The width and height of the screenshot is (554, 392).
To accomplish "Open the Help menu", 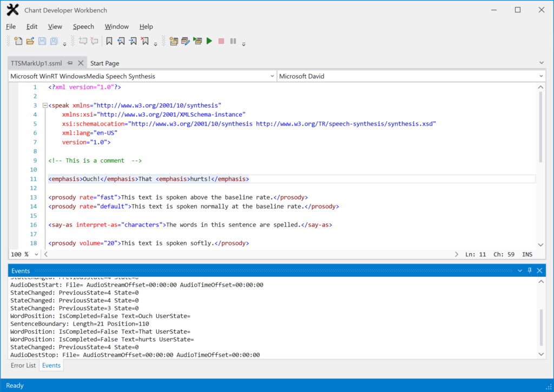I will [146, 26].
